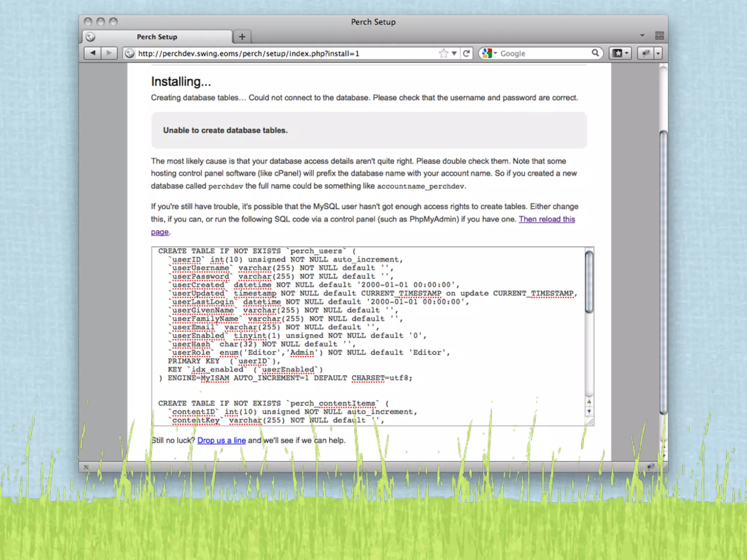Click the address bar URL text
747x560 pixels.
coord(248,54)
